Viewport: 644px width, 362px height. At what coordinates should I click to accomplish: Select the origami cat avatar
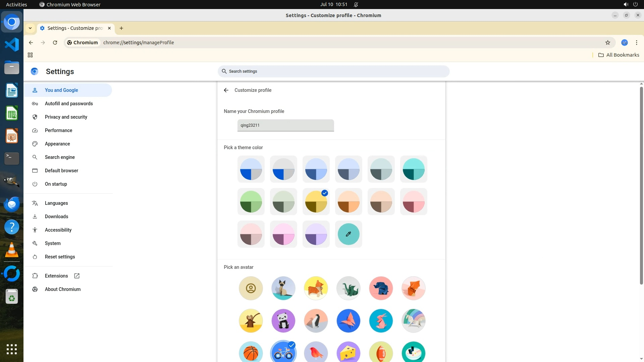point(283,288)
